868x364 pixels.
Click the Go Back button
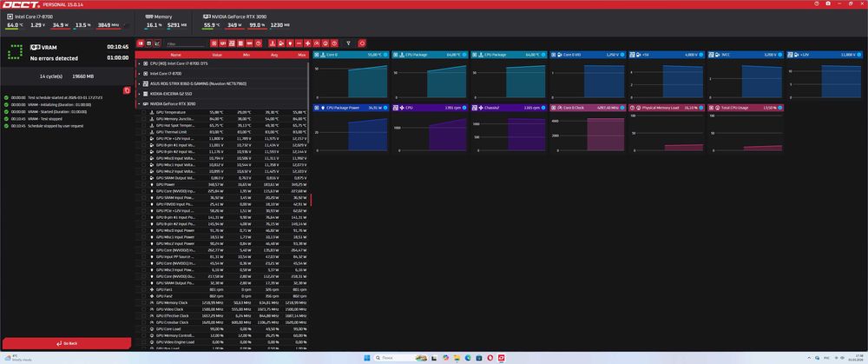coord(67,343)
